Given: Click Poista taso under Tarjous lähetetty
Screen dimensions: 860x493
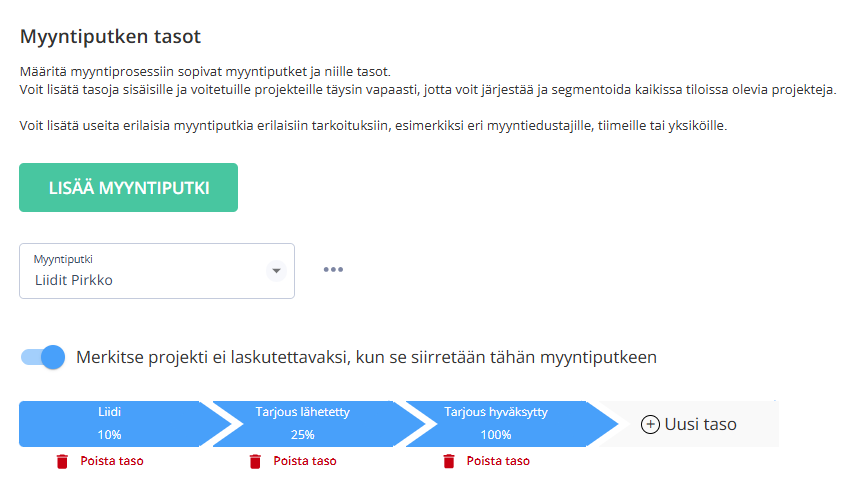Looking at the screenshot, I should (305, 461).
